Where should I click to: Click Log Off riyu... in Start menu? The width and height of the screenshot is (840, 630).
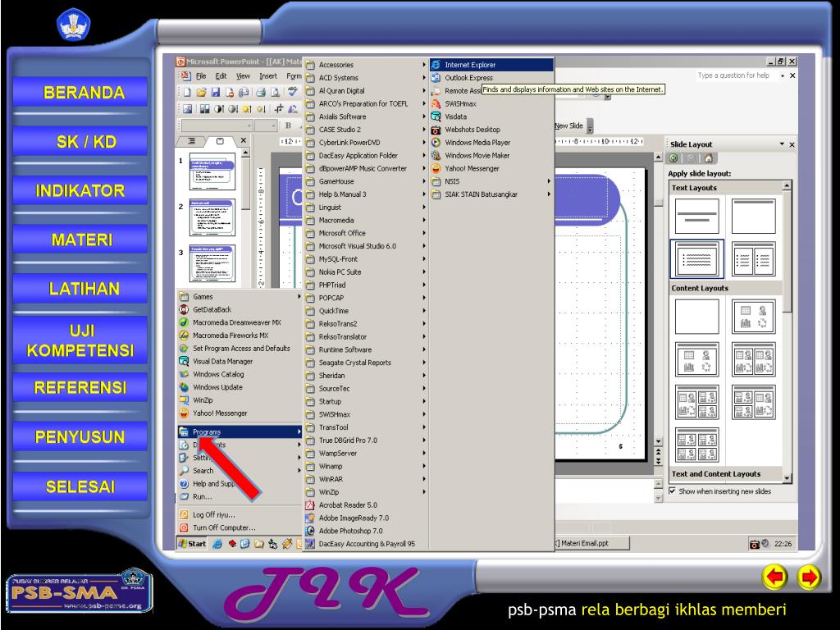(240, 514)
